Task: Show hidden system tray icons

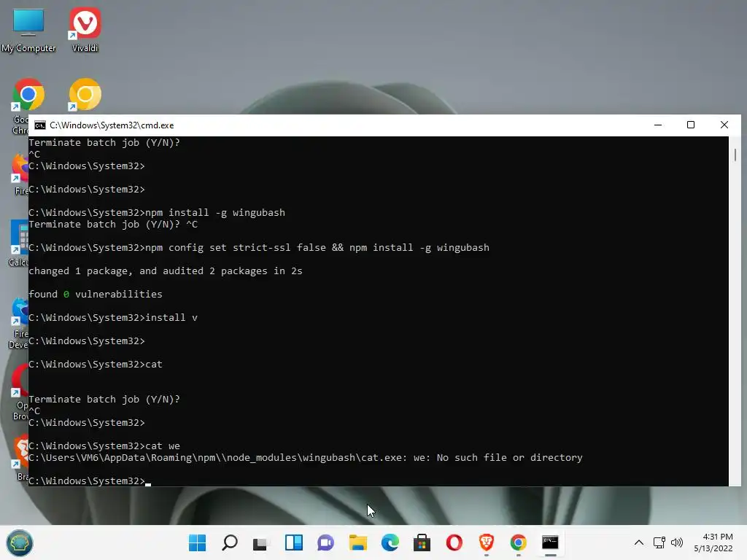Action: click(x=639, y=542)
